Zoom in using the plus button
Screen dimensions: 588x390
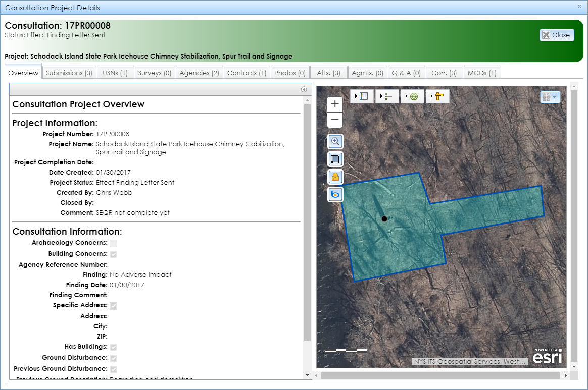335,104
